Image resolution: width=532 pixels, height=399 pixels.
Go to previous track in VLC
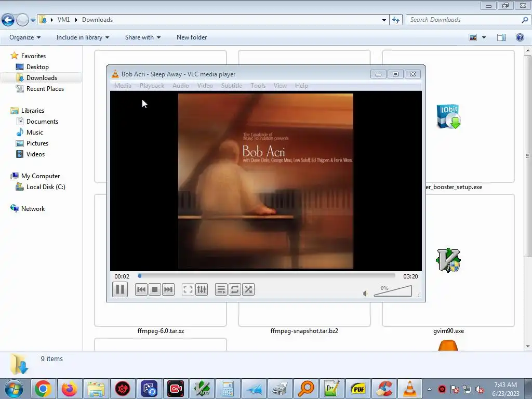141,289
